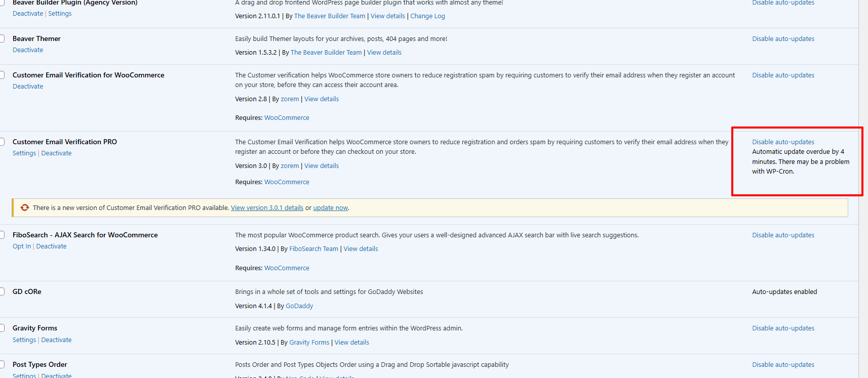Disable auto-updates for Post Types Order

783,365
